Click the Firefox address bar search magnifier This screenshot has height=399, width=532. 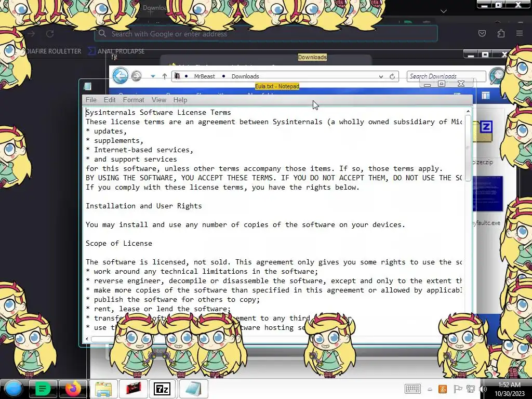pos(102,33)
